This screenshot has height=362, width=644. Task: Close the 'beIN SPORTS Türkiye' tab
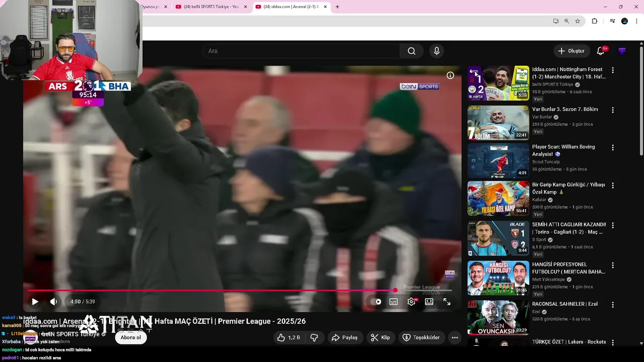pyautogui.click(x=246, y=7)
